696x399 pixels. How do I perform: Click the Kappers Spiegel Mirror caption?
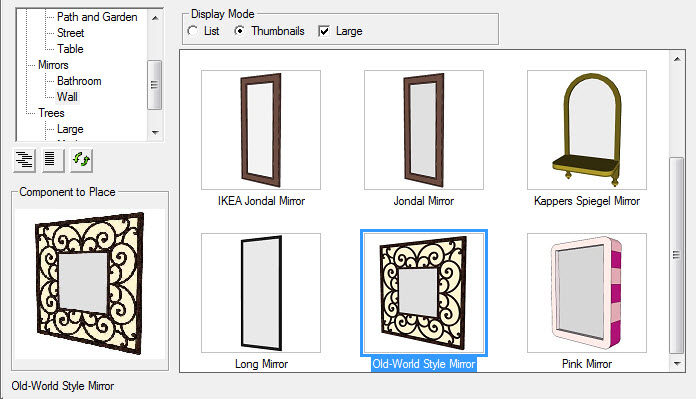point(587,201)
